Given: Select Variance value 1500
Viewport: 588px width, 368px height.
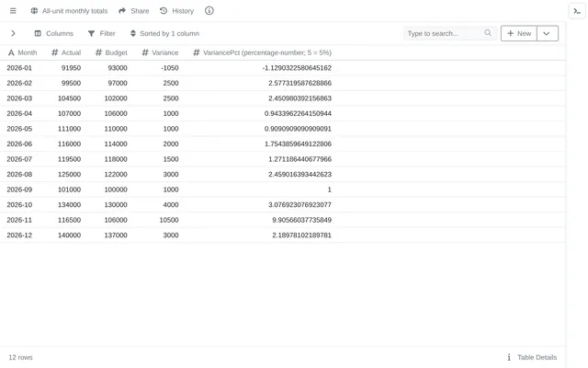Looking at the screenshot, I should tap(171, 159).
